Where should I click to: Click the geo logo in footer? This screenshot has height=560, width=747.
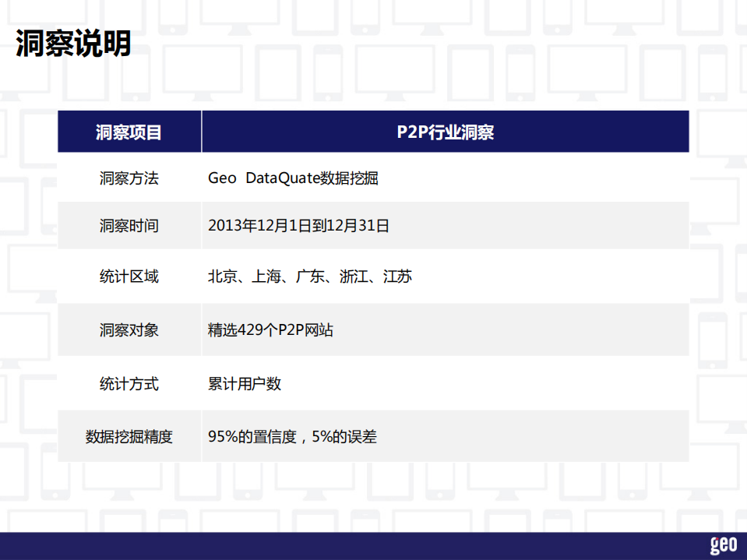(x=723, y=545)
